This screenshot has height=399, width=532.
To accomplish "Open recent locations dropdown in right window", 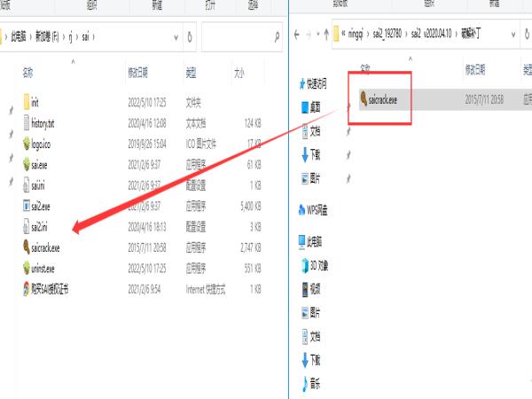I will (318, 35).
